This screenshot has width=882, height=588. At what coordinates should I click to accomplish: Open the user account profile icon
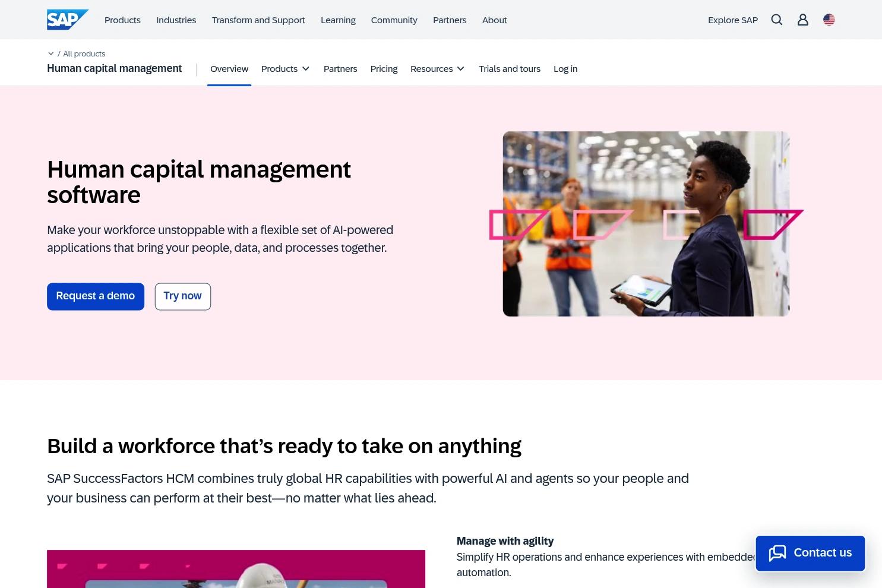pos(803,20)
